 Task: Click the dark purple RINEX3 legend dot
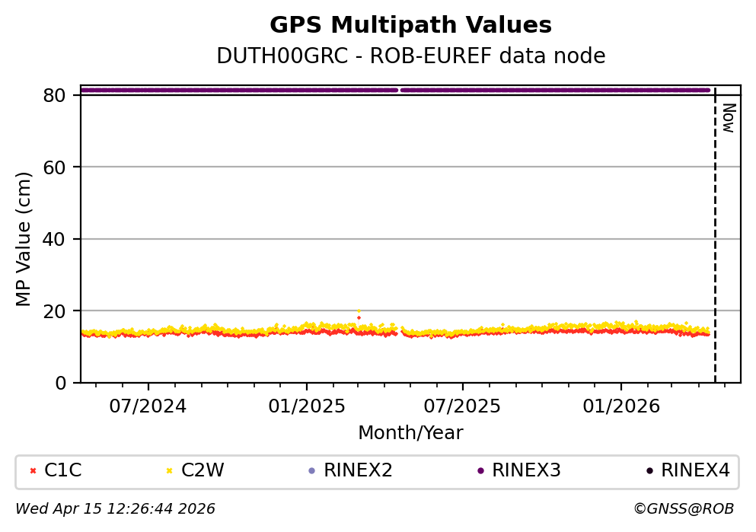click(x=480, y=471)
